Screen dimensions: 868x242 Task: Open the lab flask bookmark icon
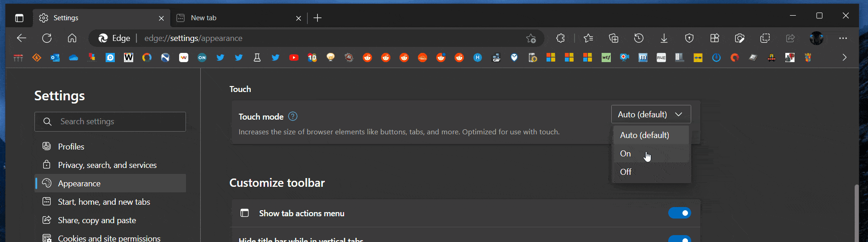257,58
